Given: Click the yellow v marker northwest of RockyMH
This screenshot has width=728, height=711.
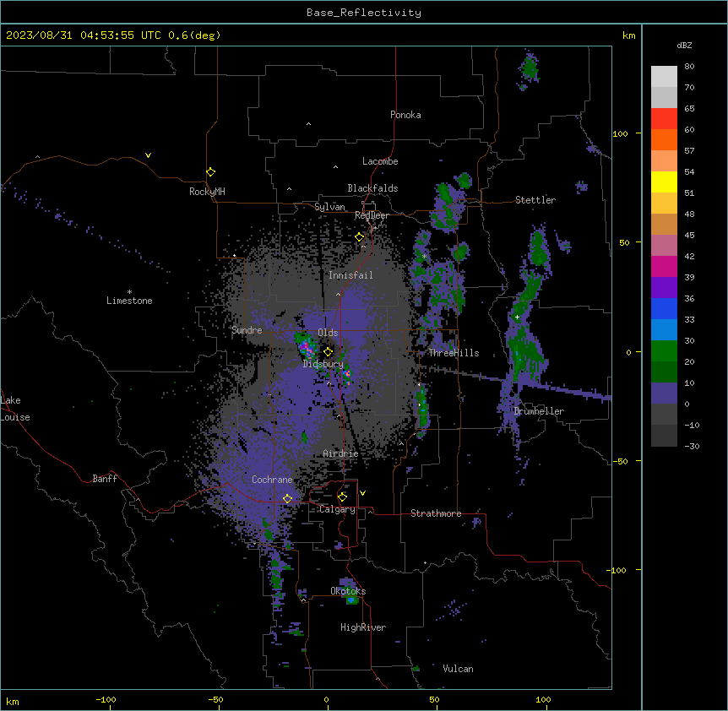Looking at the screenshot, I should [148, 155].
